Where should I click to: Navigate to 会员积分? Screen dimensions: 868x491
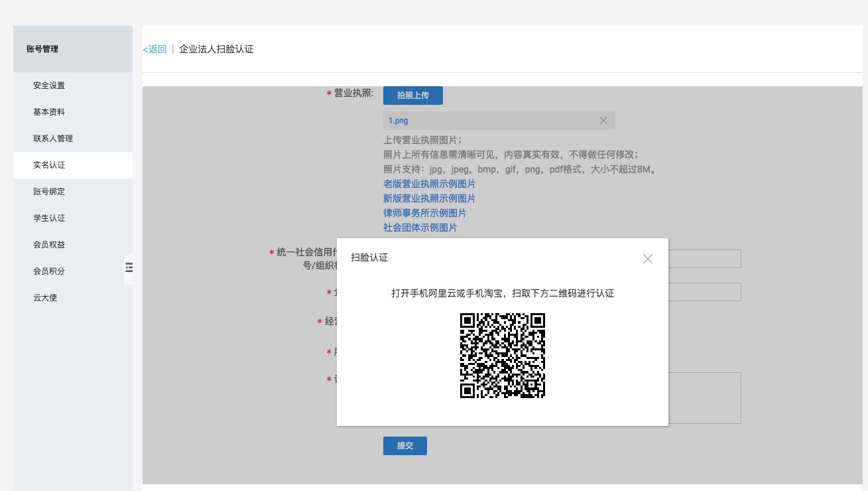pos(49,271)
